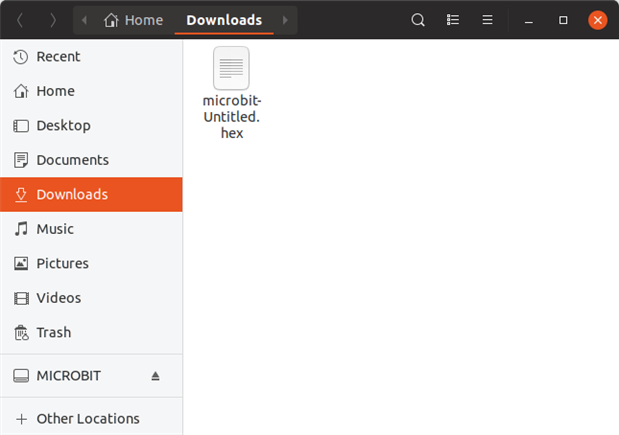Open Documents in the sidebar
The image size is (619, 435).
[x=91, y=160]
